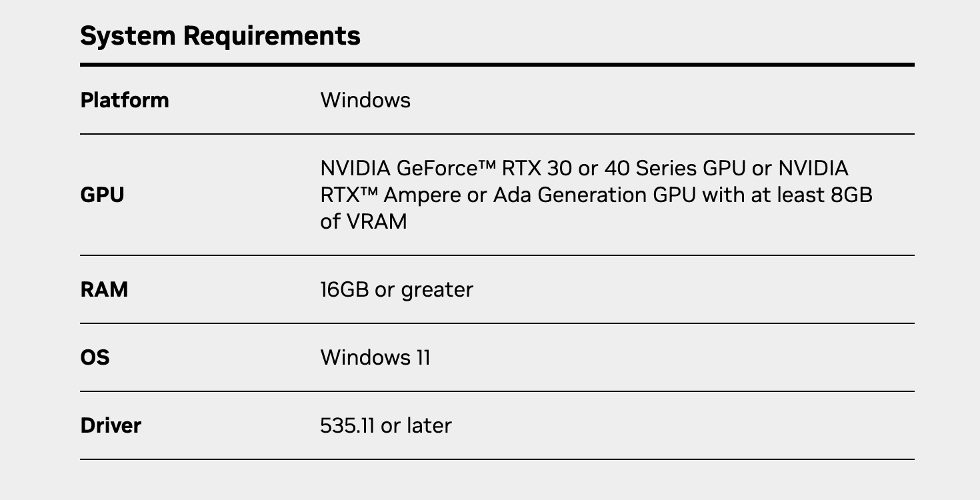Click the thick divider below the heading
Image resolution: width=980 pixels, height=500 pixels.
click(x=497, y=65)
